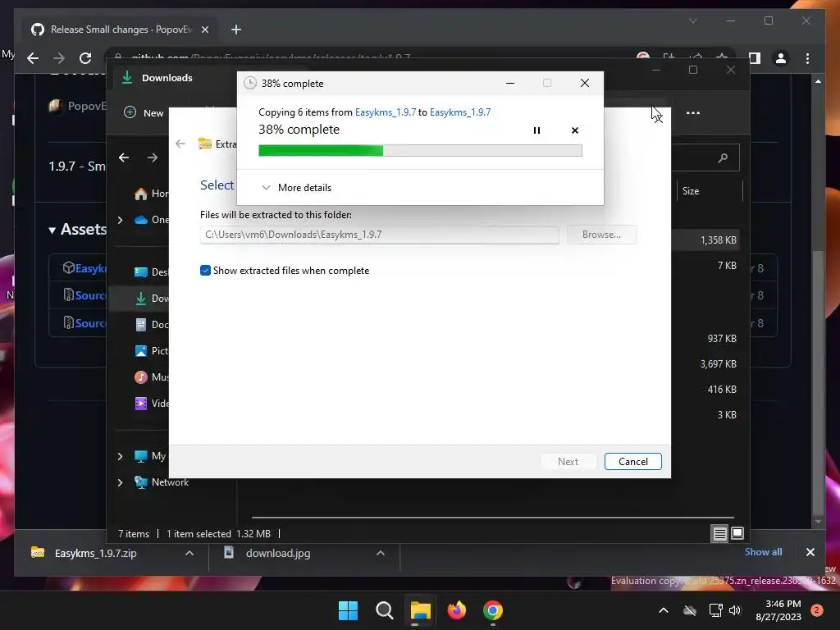The height and width of the screenshot is (630, 840).
Task: Click the File Explorer search icon
Action: 723,157
